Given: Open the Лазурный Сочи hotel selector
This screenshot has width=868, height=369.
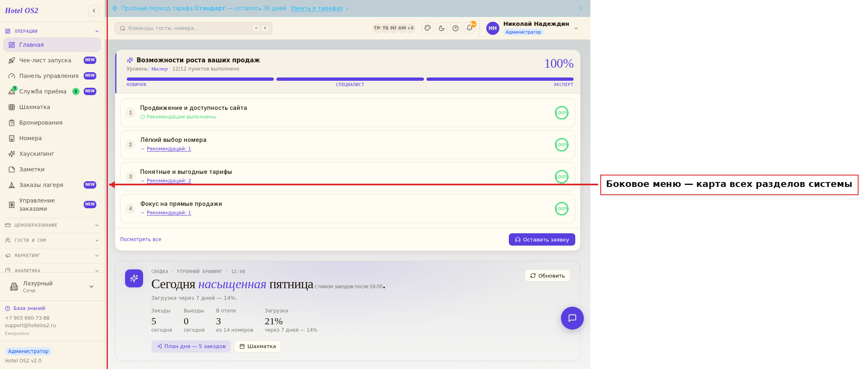Looking at the screenshot, I should (x=52, y=287).
